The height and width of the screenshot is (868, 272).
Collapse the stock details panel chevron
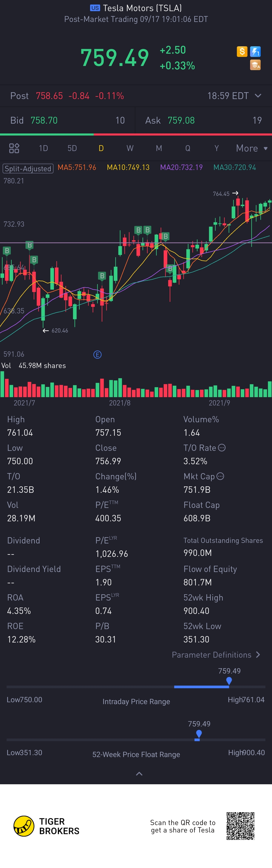[x=139, y=774]
